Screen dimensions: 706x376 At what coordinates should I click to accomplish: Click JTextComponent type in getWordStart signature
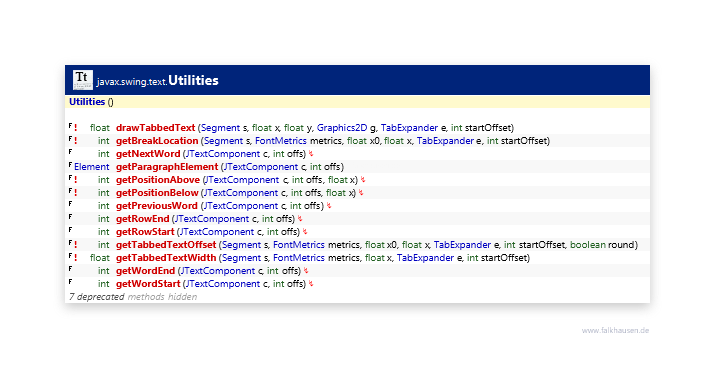223,284
